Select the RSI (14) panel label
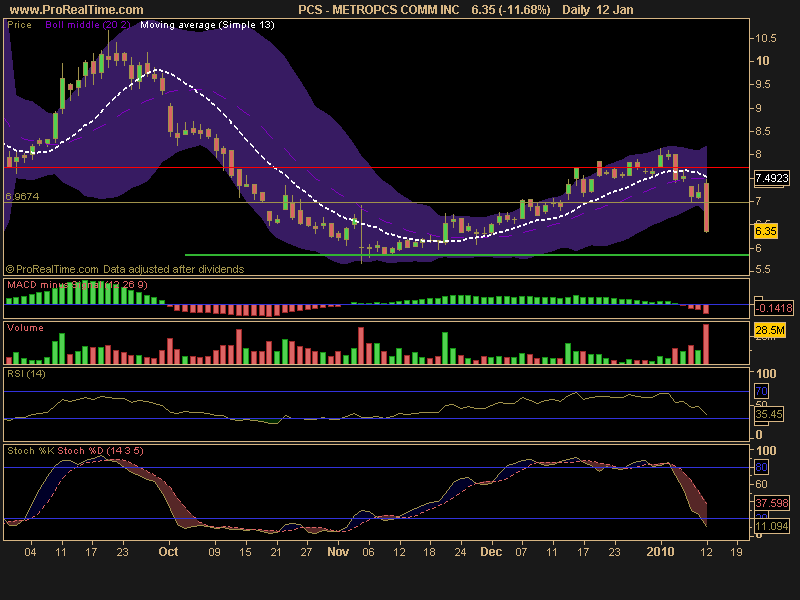The image size is (800, 600). pyautogui.click(x=26, y=373)
